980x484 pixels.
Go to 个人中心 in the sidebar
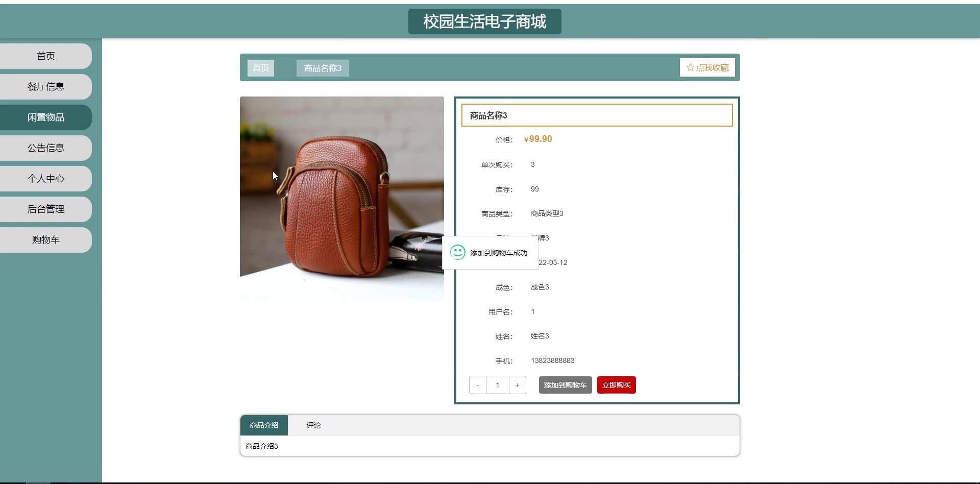(x=46, y=179)
